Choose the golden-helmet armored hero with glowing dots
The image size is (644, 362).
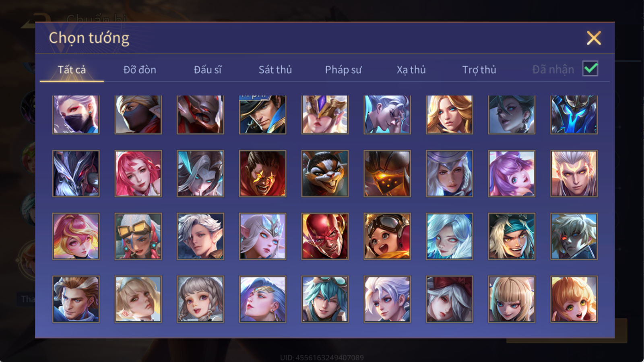[x=387, y=173]
